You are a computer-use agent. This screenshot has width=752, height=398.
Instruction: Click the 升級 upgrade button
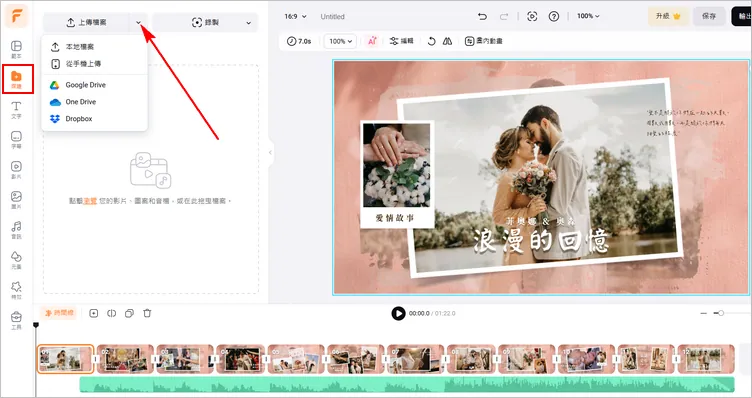(x=668, y=16)
